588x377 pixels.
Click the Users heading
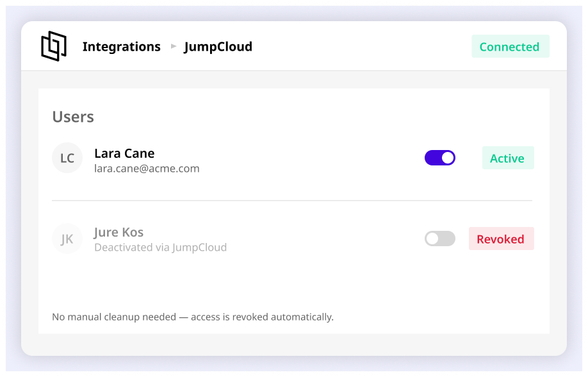[73, 117]
